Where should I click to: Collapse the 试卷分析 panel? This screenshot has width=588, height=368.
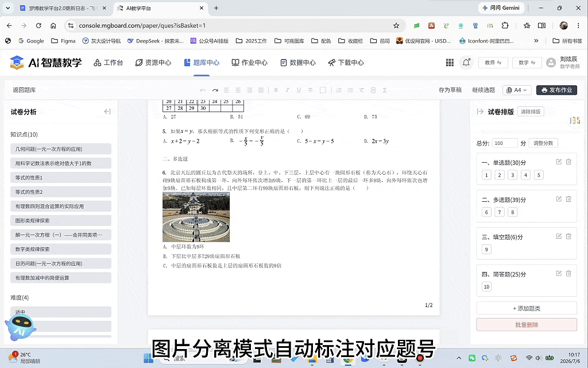(107, 112)
